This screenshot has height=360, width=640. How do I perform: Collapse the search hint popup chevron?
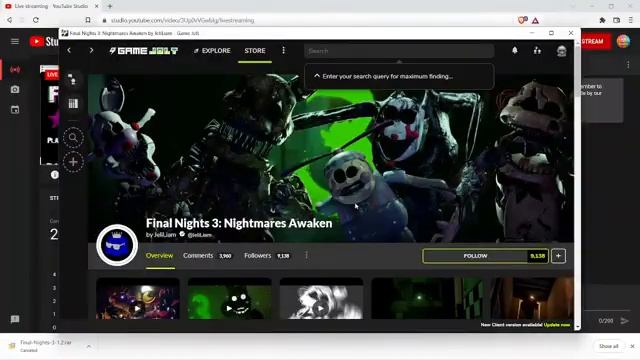pos(317,76)
